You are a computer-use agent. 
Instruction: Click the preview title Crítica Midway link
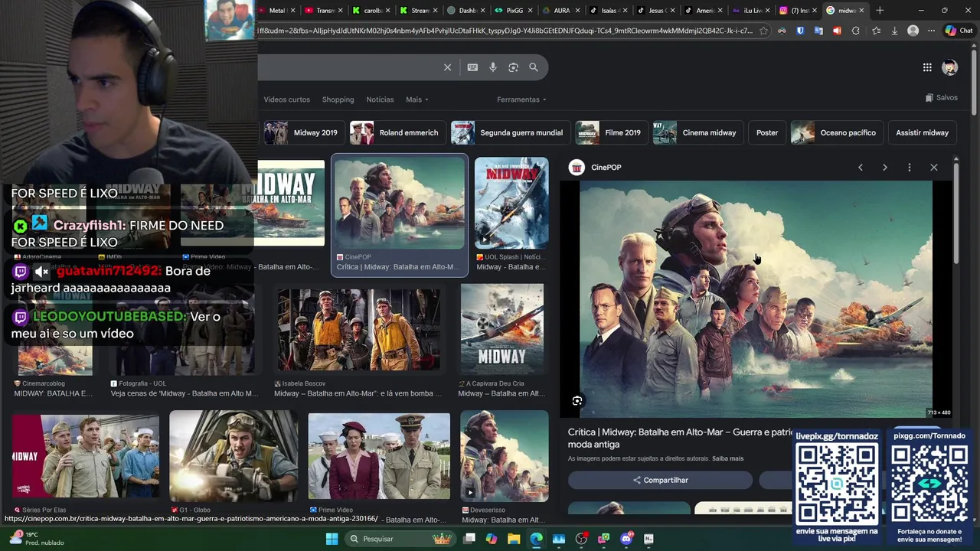click(x=680, y=439)
